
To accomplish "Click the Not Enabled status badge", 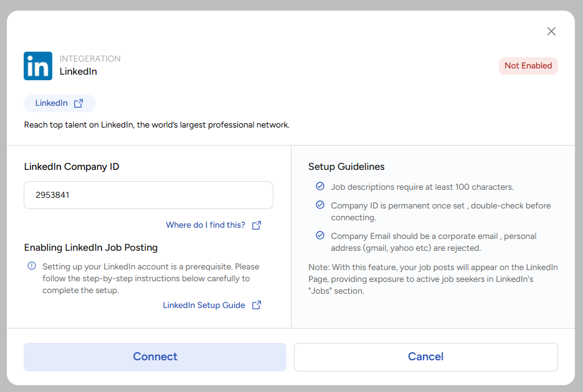I will point(528,66).
